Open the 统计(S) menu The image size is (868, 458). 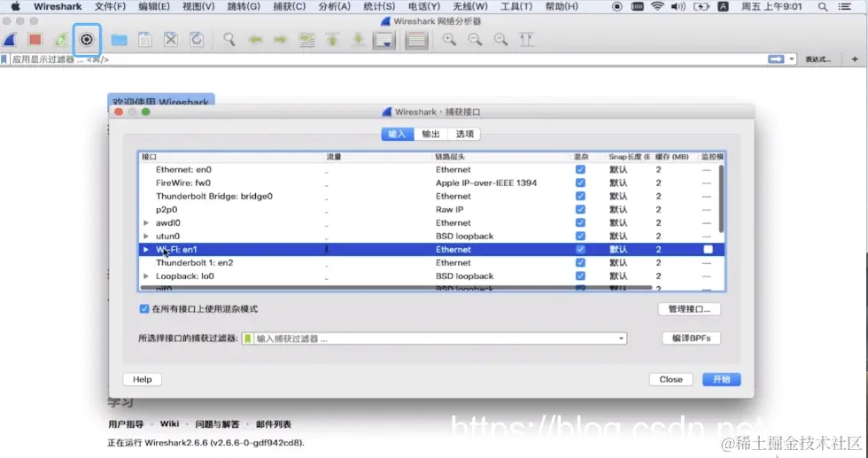click(x=379, y=7)
